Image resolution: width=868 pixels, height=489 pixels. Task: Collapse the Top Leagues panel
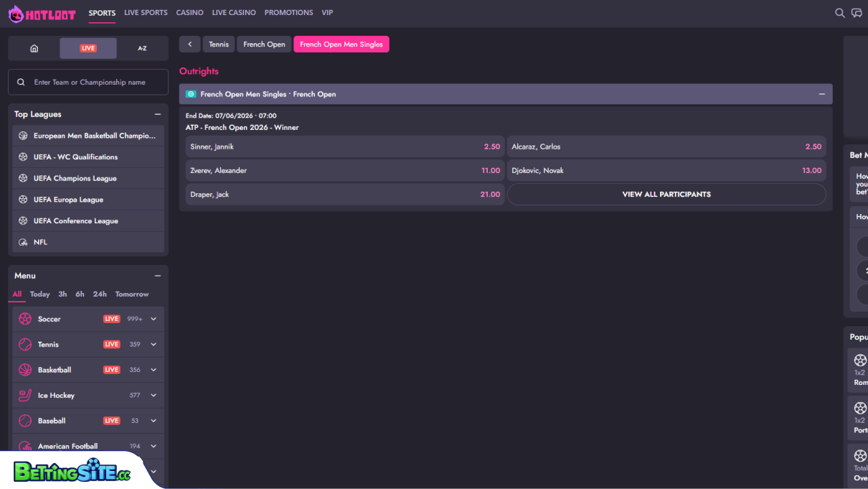[x=158, y=114]
